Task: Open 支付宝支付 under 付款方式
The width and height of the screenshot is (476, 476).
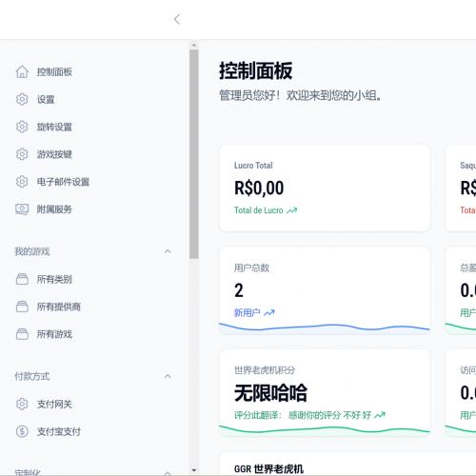Action: 59,431
